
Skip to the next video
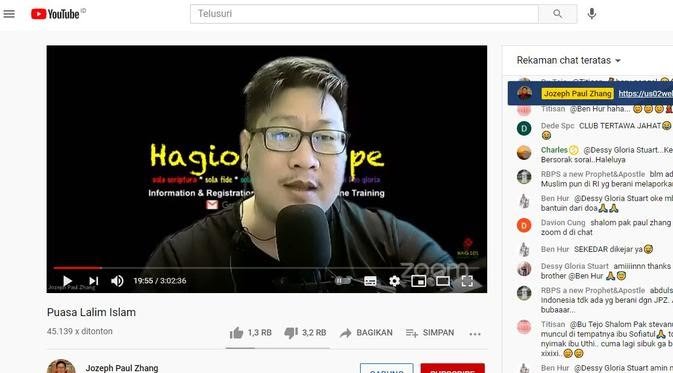click(x=94, y=281)
